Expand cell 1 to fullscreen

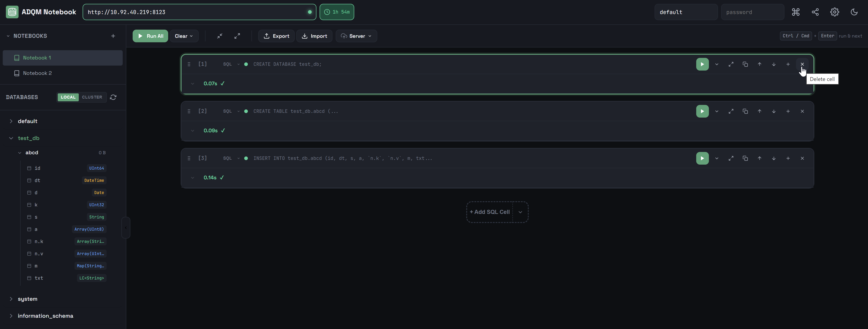coord(731,64)
